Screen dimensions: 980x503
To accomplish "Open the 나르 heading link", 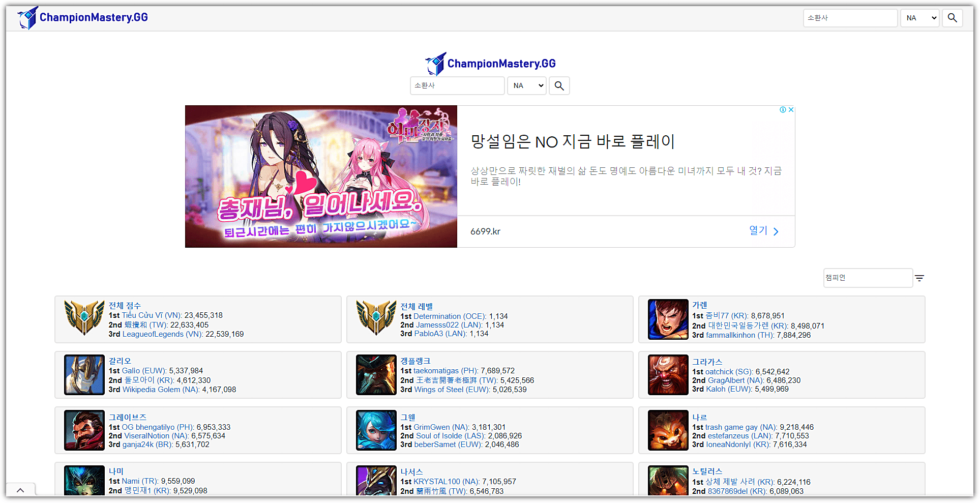I will [x=700, y=418].
